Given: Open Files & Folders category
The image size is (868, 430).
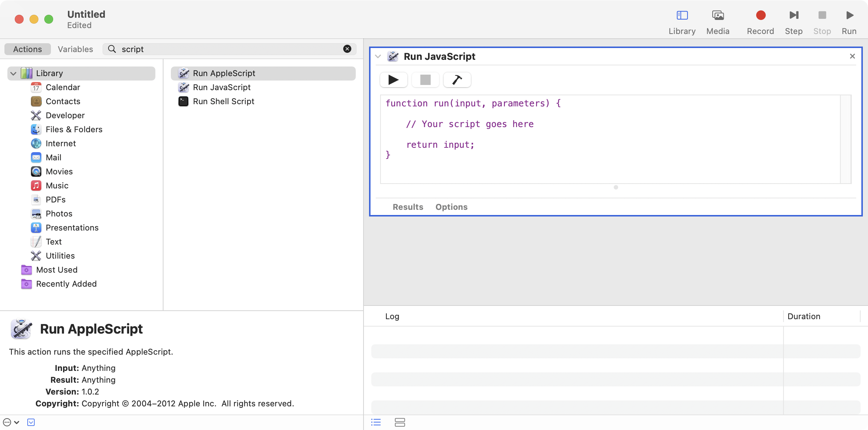Looking at the screenshot, I should click(74, 129).
